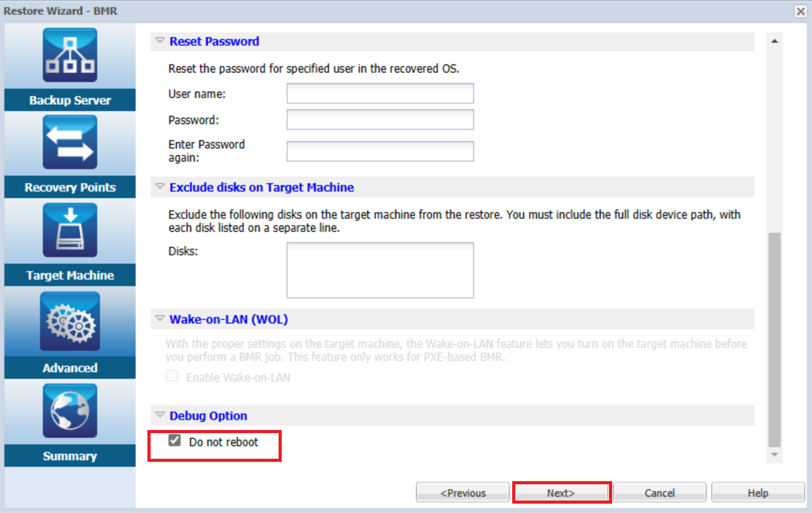The height and width of the screenshot is (513, 812).
Task: Close the Restore Wizard dialog
Action: click(800, 11)
